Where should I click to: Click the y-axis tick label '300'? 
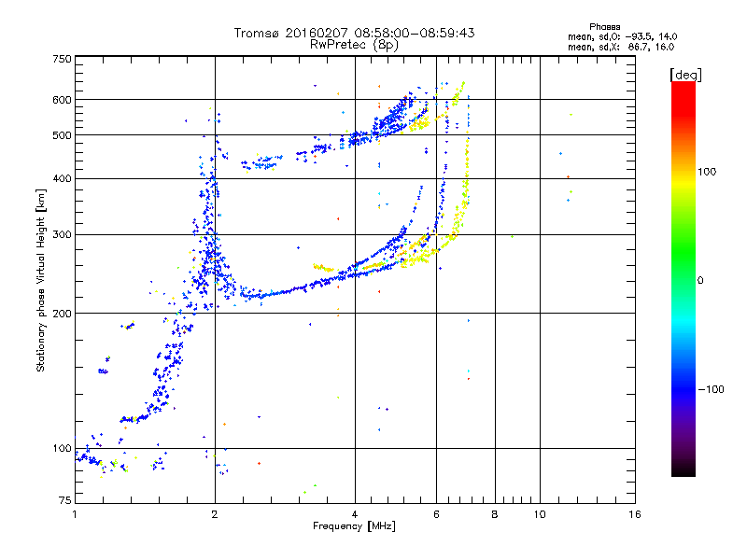(x=62, y=235)
